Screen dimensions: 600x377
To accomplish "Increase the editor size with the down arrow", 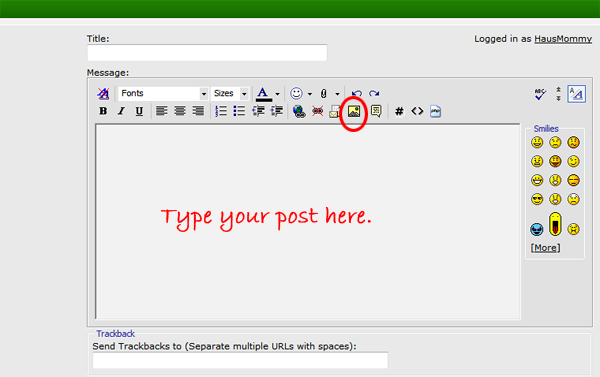I will 558,98.
